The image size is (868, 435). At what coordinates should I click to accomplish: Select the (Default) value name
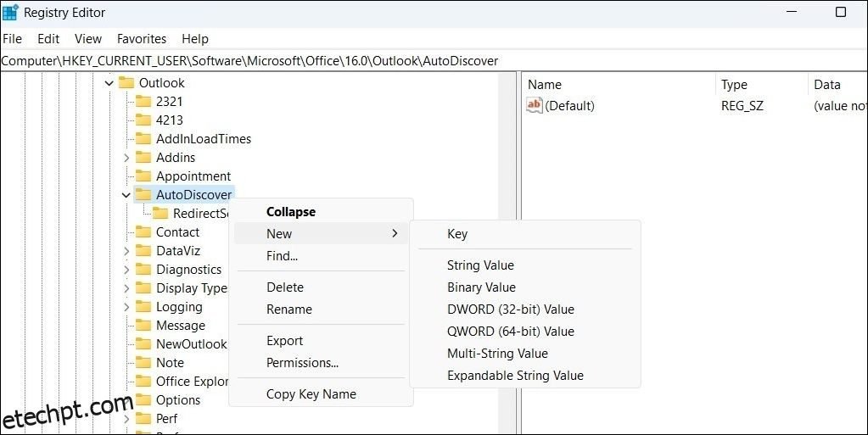[x=569, y=106]
